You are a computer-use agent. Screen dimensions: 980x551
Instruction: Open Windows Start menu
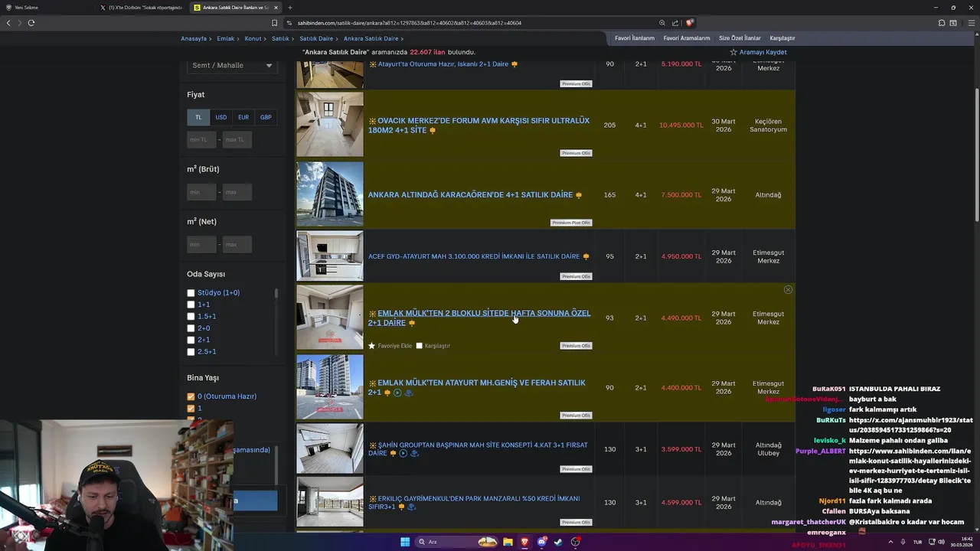tap(405, 542)
